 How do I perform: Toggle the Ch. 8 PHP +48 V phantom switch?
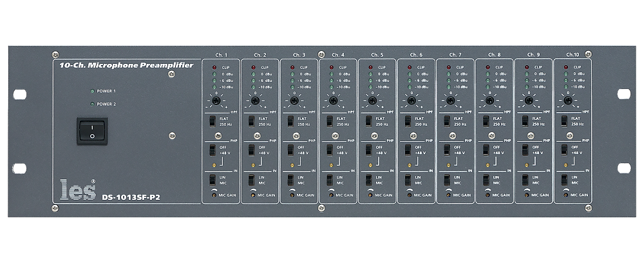point(486,150)
